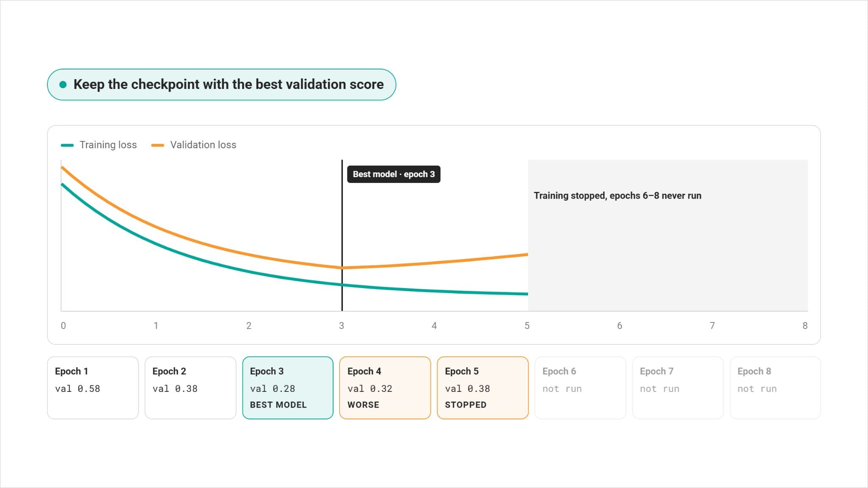Click the x-axis tick labeled 8

tap(805, 326)
